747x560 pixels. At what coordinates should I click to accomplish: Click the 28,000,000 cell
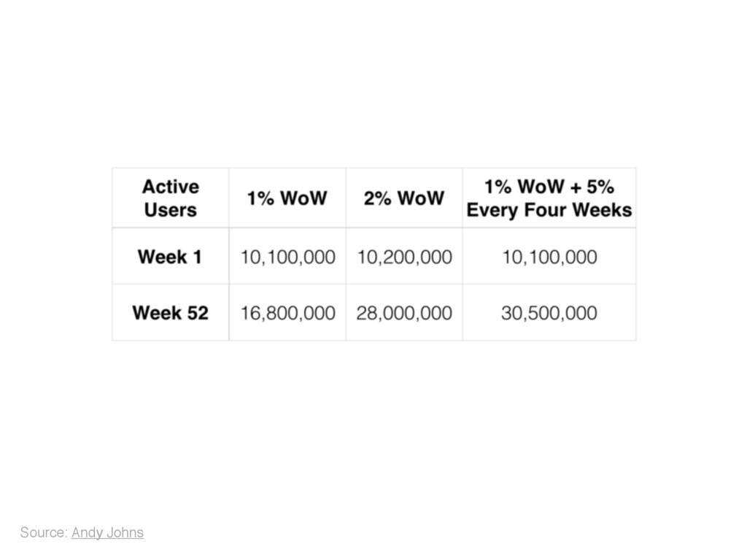coord(404,313)
